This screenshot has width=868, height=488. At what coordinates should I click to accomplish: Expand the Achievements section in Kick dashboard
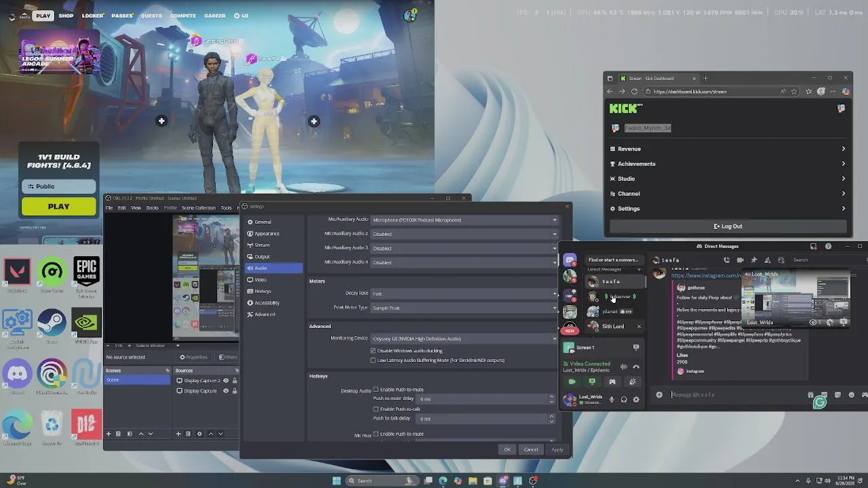(x=728, y=163)
